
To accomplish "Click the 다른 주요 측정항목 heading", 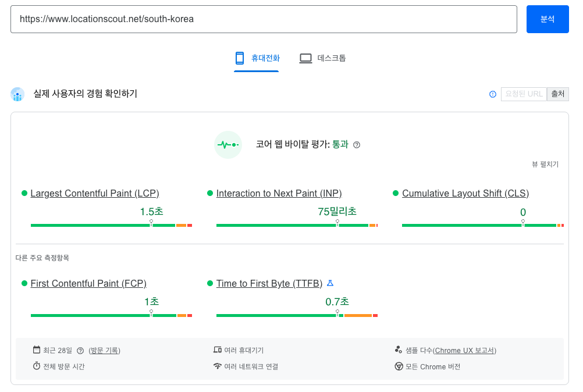I will tap(42, 258).
